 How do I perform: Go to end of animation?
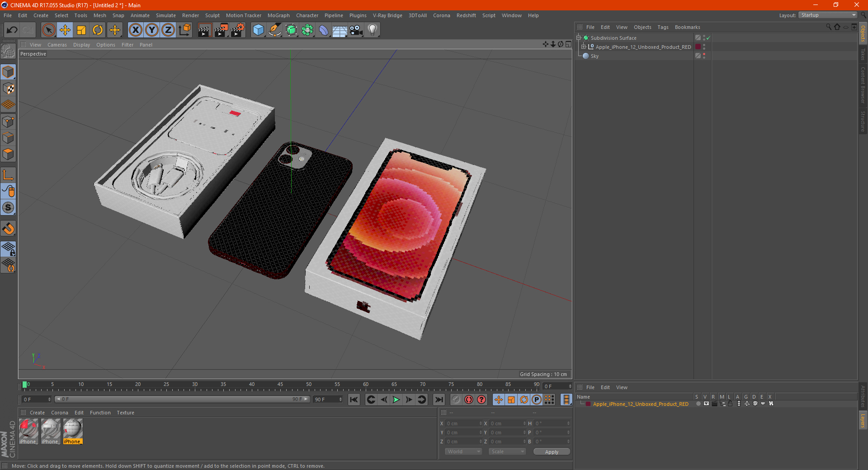click(x=439, y=399)
